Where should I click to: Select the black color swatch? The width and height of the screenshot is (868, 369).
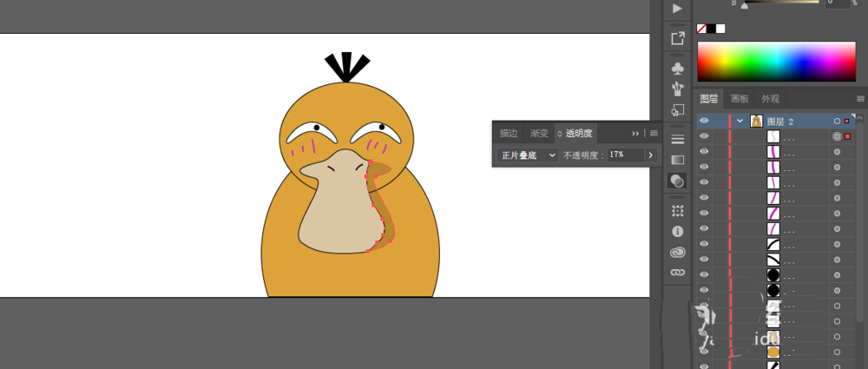(710, 29)
